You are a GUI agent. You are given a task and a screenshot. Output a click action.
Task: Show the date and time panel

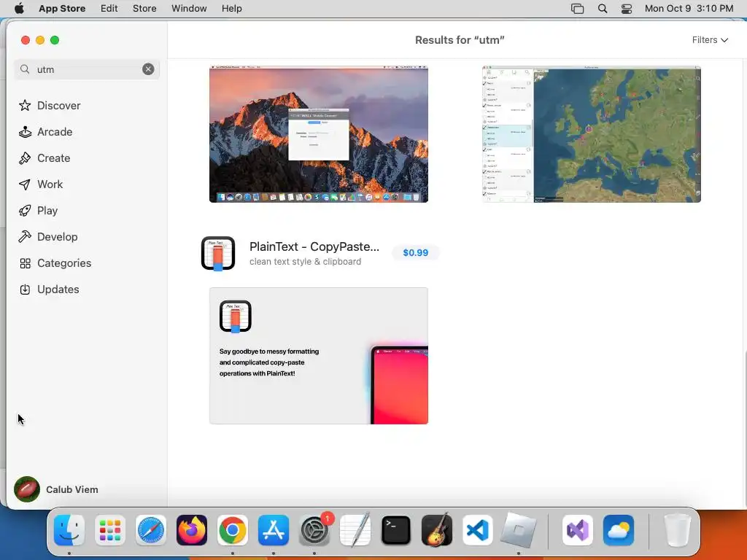[689, 9]
